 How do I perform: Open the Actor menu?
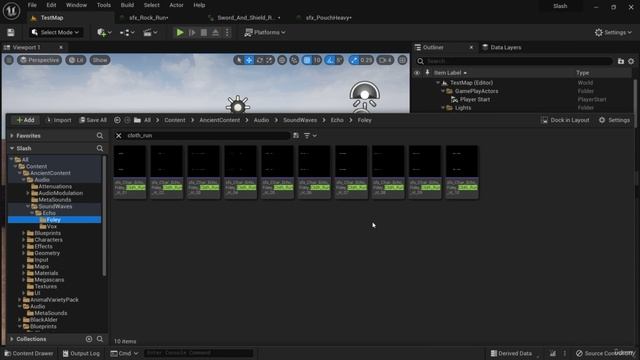[176, 5]
